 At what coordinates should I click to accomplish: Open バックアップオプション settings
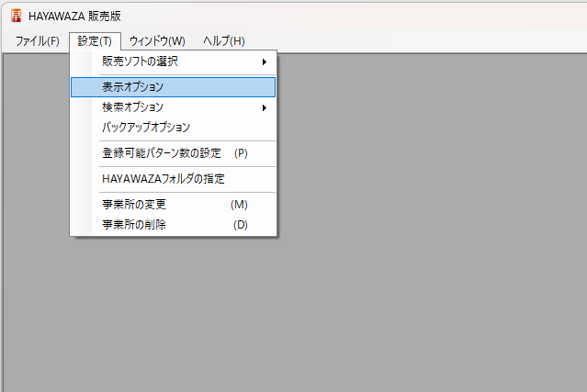[146, 128]
